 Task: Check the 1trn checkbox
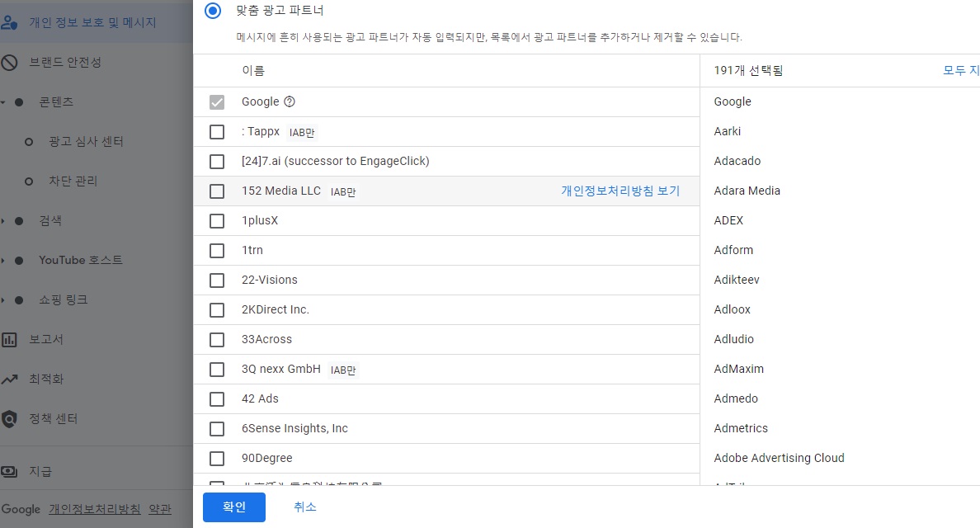(x=217, y=251)
